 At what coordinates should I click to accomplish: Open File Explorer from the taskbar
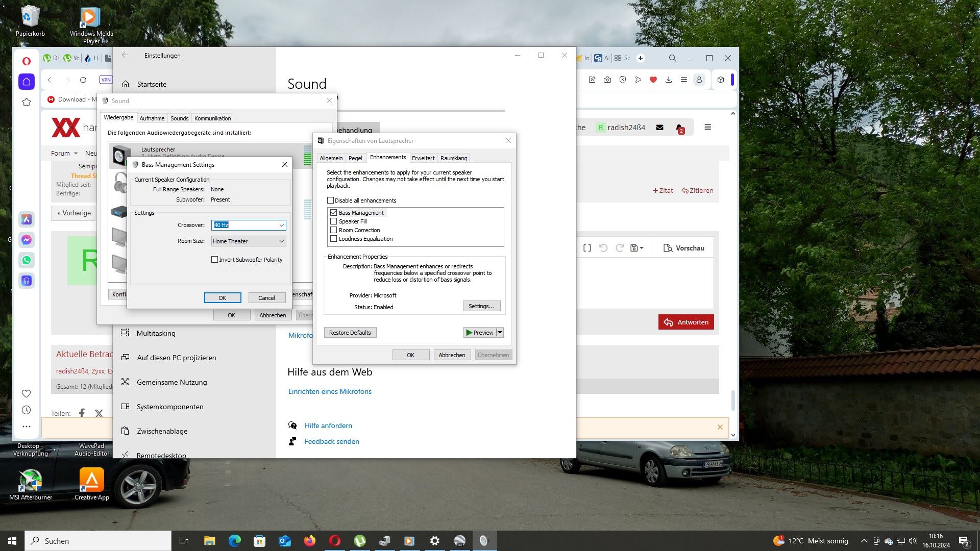pos(209,541)
